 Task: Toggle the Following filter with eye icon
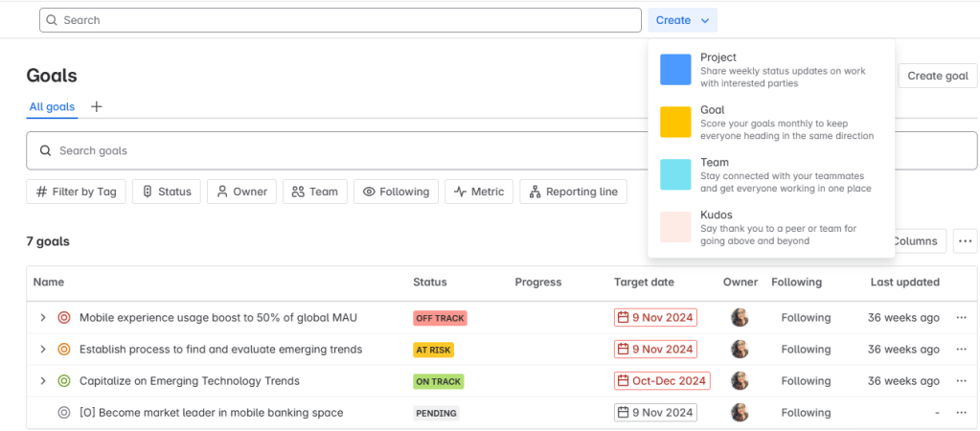[396, 192]
